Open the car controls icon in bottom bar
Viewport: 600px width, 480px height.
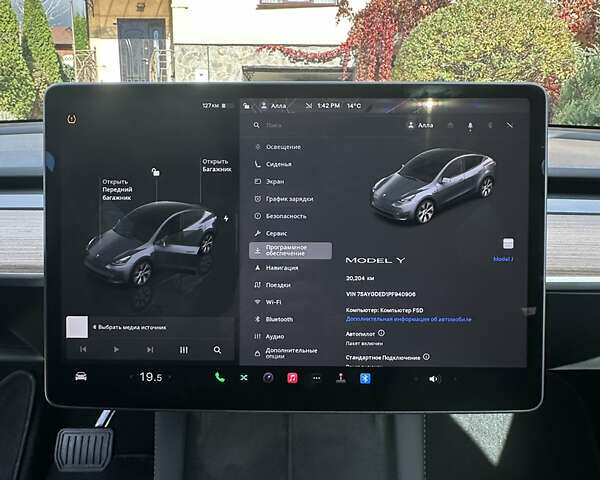point(81,377)
